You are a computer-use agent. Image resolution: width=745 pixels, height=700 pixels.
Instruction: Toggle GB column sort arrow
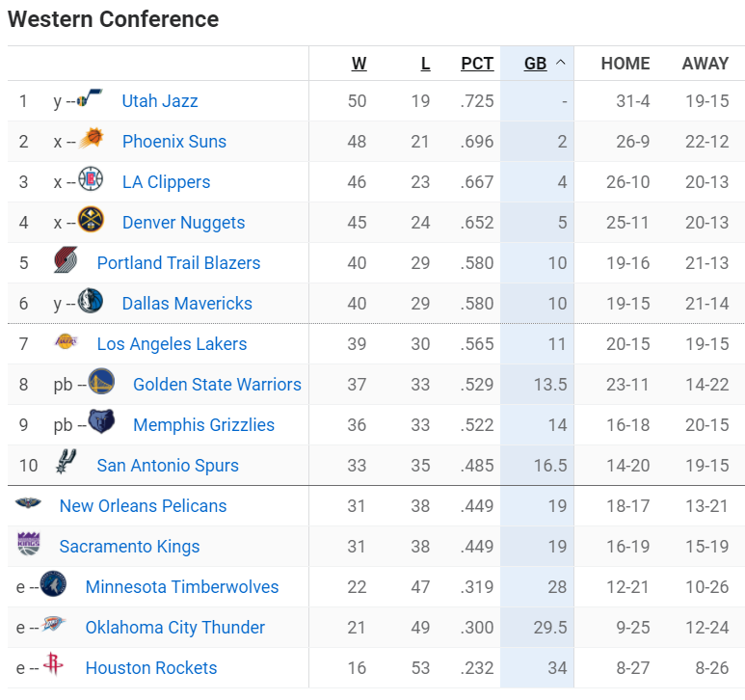[x=561, y=63]
